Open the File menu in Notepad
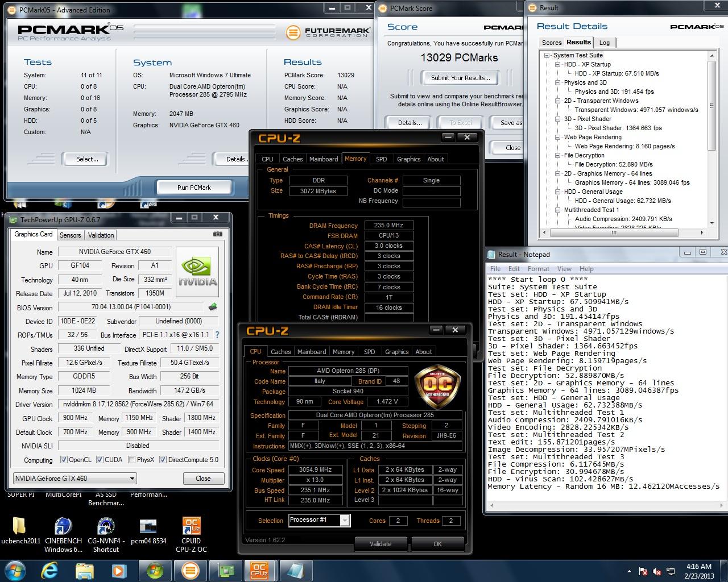This screenshot has height=582, width=728. pos(495,269)
